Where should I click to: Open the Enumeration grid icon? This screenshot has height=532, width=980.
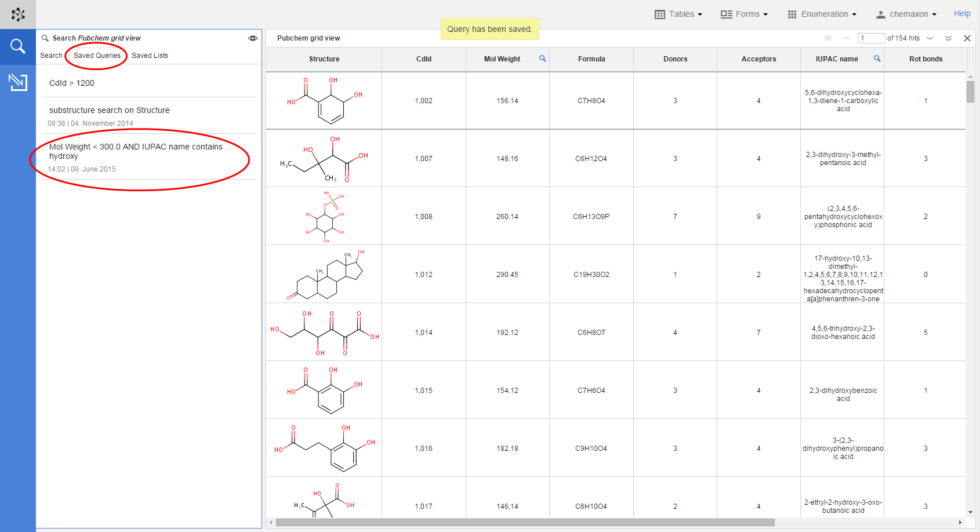792,13
